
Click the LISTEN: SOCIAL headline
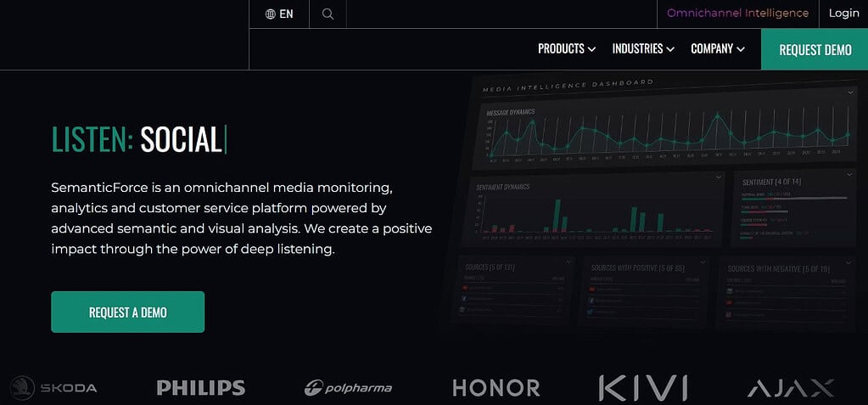pos(139,139)
